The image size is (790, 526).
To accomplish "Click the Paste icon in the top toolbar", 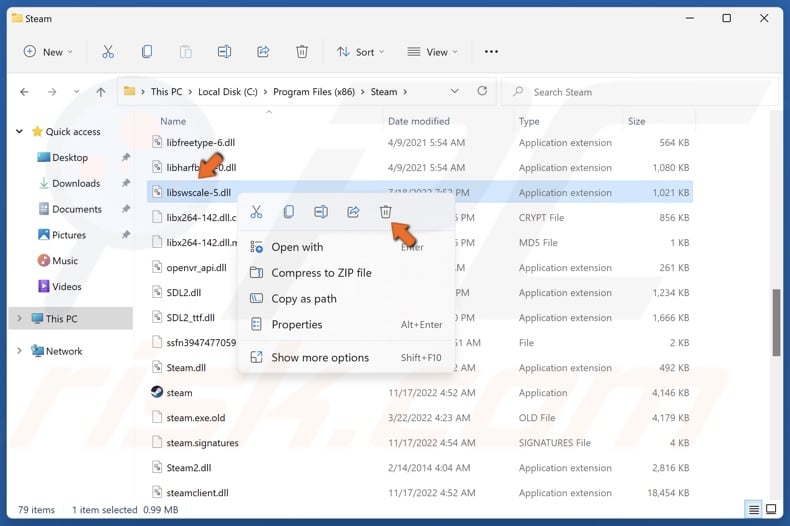I will (185, 51).
